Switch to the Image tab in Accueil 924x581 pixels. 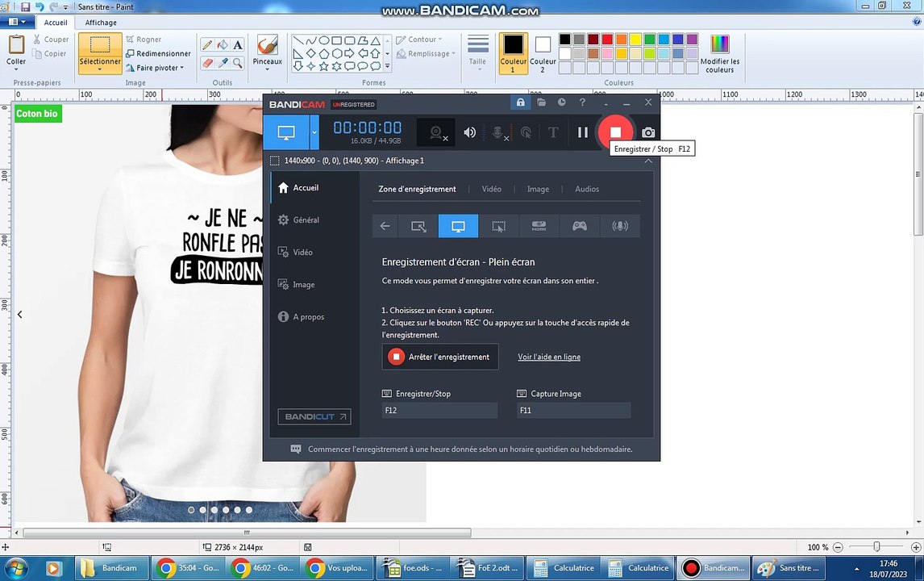pos(538,189)
